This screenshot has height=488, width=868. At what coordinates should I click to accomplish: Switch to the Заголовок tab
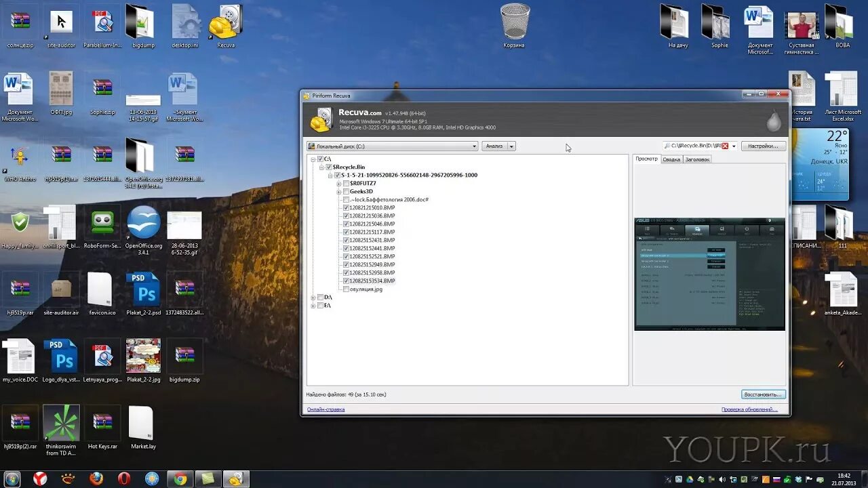tap(697, 159)
